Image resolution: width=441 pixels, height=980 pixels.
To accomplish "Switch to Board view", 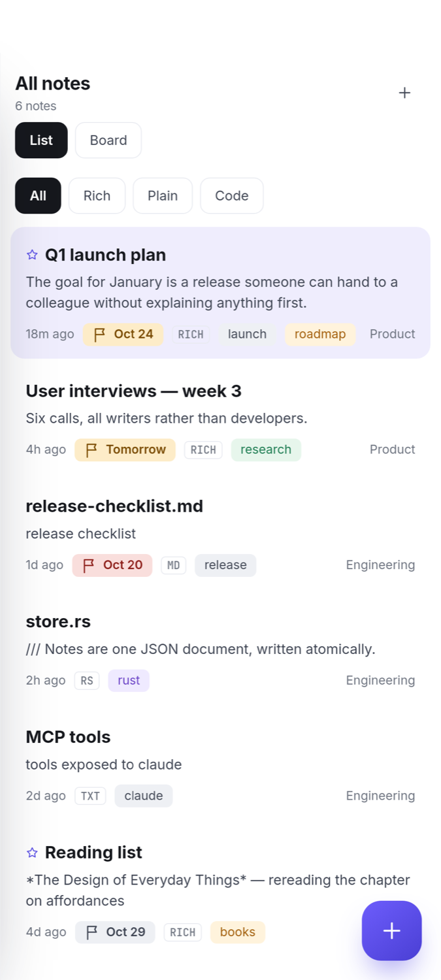I will 108,140.
